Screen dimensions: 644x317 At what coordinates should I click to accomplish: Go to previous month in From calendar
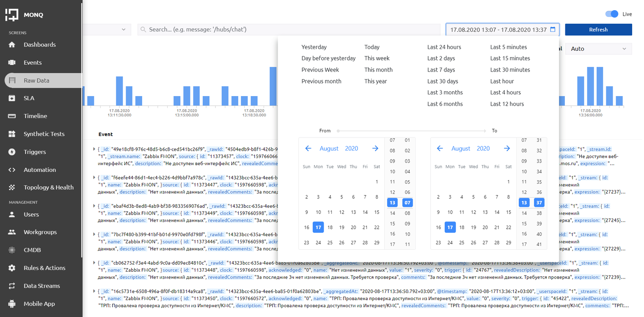(308, 148)
